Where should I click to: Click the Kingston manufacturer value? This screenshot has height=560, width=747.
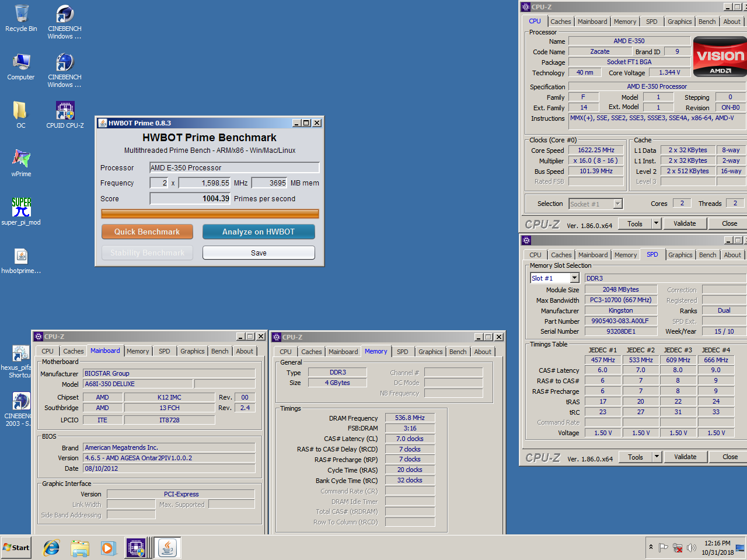point(621,310)
